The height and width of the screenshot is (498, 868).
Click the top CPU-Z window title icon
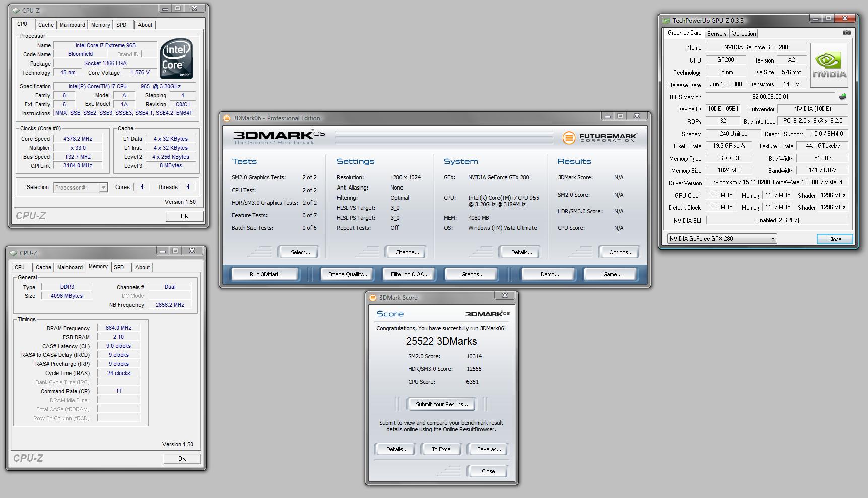16,10
